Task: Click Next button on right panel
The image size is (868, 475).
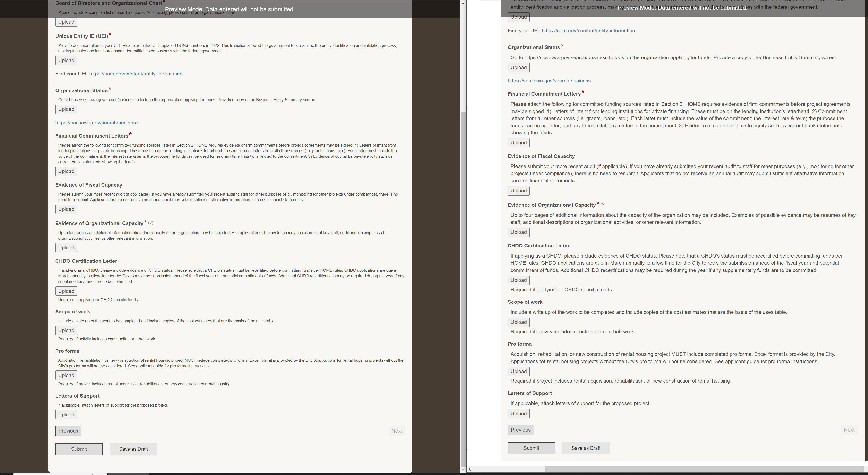Action: pyautogui.click(x=849, y=429)
